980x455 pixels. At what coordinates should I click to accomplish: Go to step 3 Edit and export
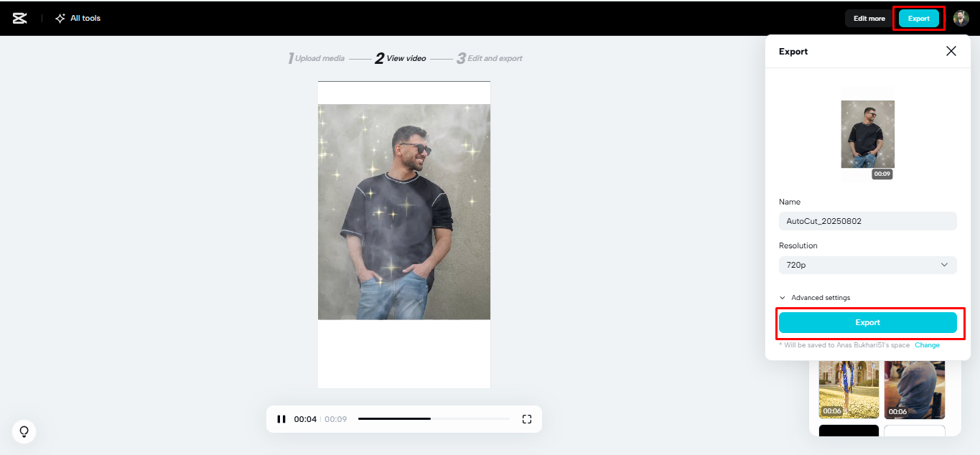[490, 58]
